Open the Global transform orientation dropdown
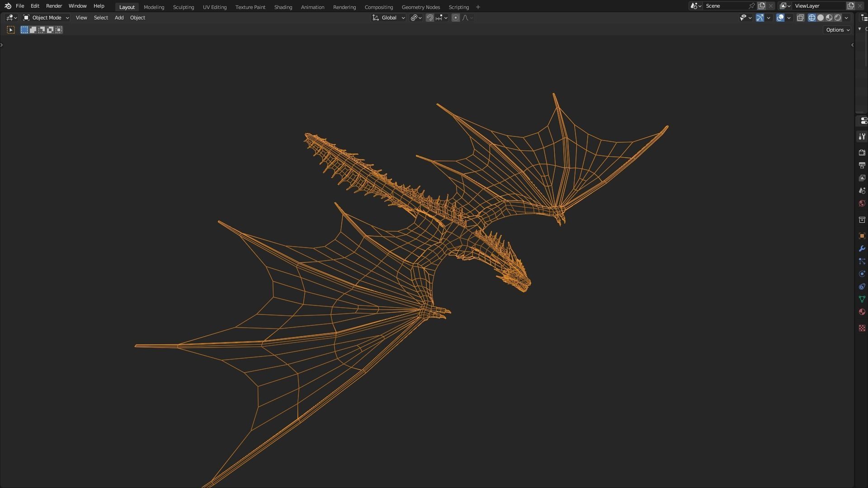The width and height of the screenshot is (868, 488). coord(389,18)
